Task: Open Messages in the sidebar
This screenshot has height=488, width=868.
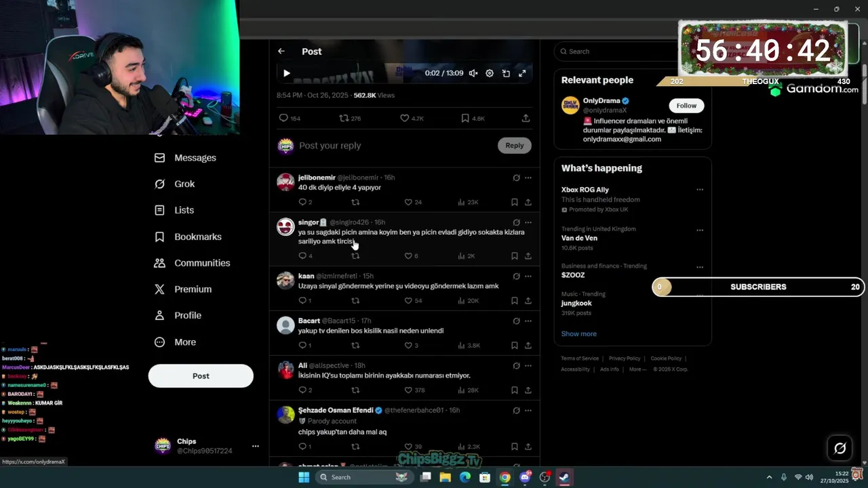Action: (185, 158)
